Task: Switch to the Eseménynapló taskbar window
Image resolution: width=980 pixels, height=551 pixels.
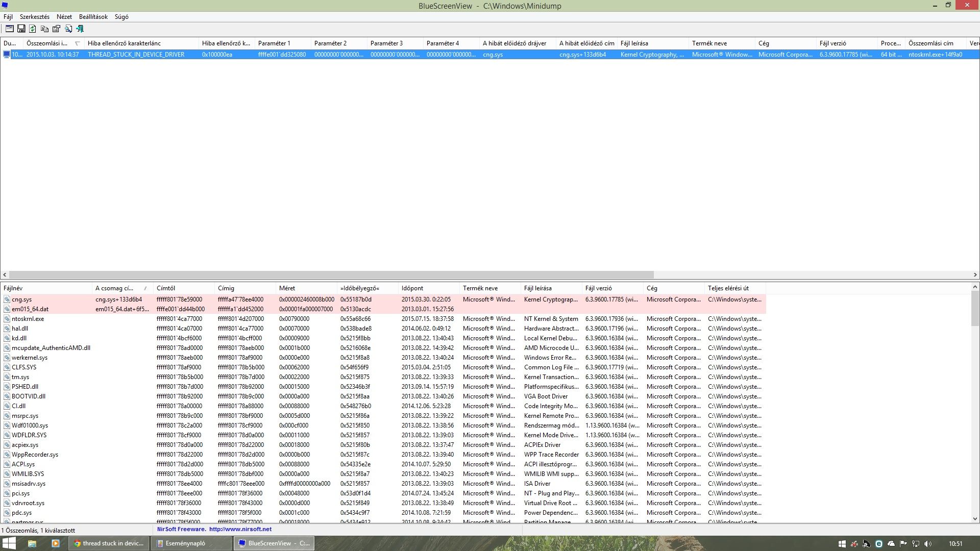Action: click(192, 543)
